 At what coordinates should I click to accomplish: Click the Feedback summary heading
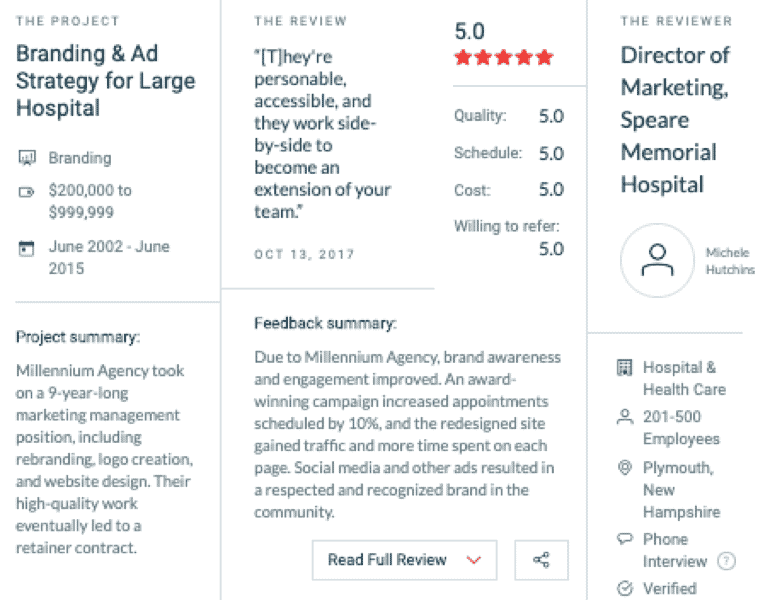[325, 323]
